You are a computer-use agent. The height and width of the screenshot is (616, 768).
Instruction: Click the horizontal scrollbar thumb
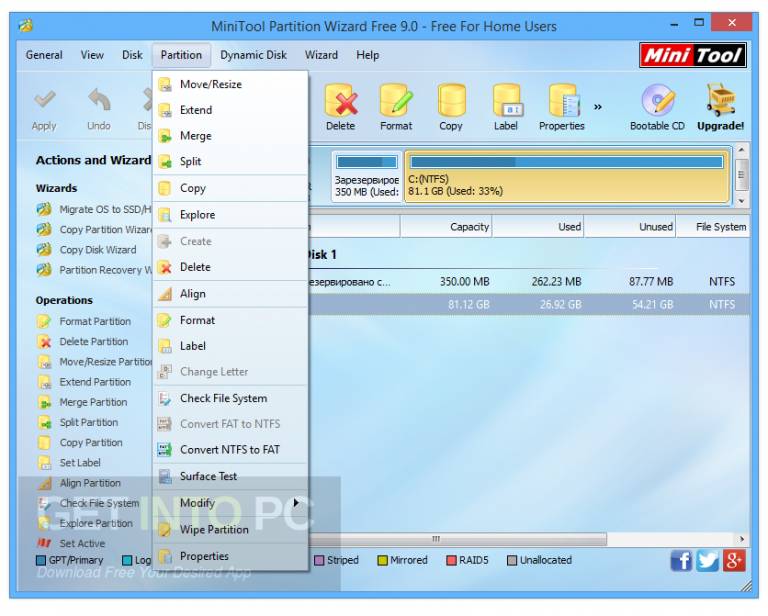(x=457, y=539)
